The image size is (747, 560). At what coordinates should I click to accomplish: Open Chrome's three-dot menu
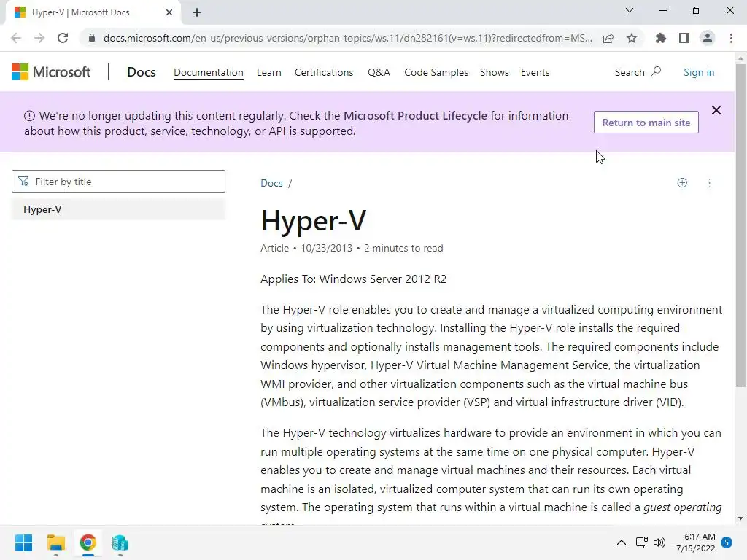point(731,38)
